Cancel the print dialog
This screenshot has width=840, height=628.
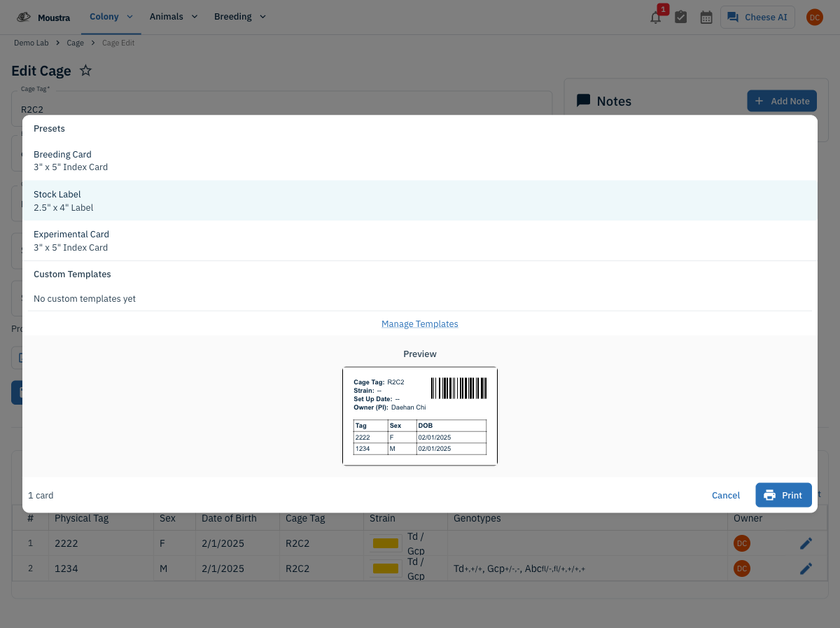pyautogui.click(x=726, y=495)
